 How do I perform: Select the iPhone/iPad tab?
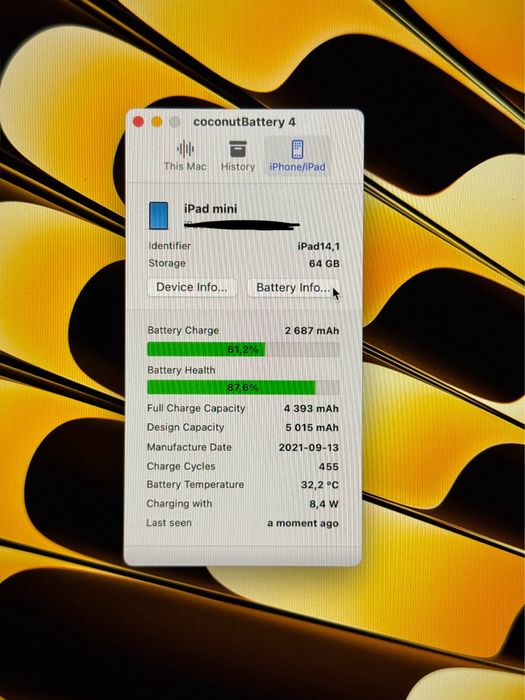coord(297,156)
